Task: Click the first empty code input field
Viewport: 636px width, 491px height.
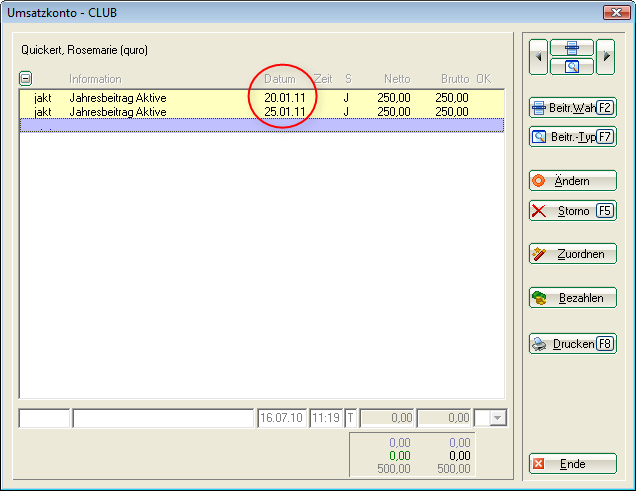Action: coord(44,418)
